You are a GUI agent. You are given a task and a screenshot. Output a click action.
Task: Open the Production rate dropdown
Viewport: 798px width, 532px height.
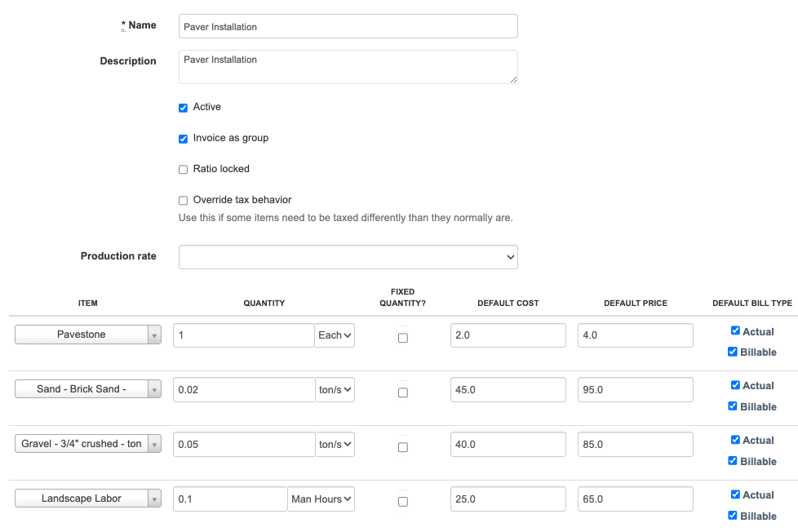pos(348,257)
